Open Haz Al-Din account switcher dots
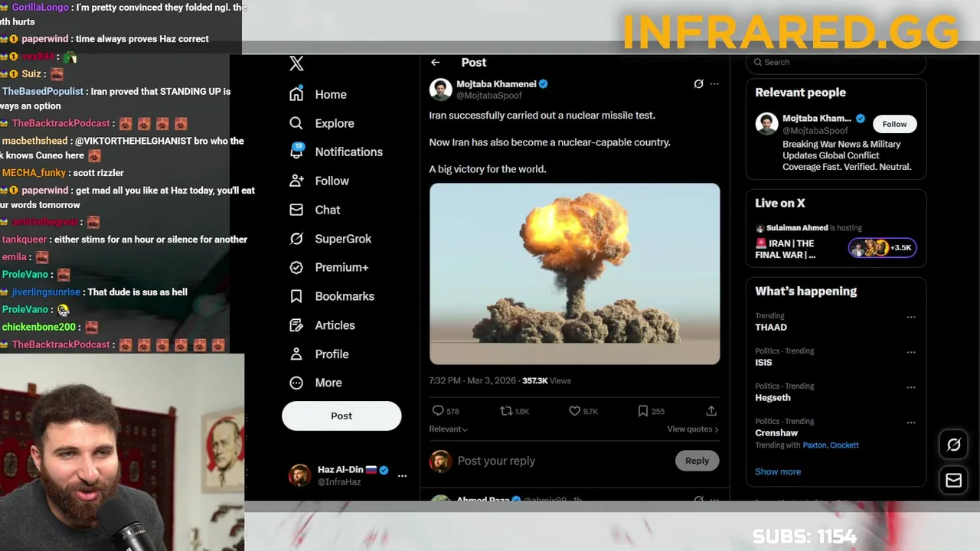The image size is (980, 551). coord(402,476)
